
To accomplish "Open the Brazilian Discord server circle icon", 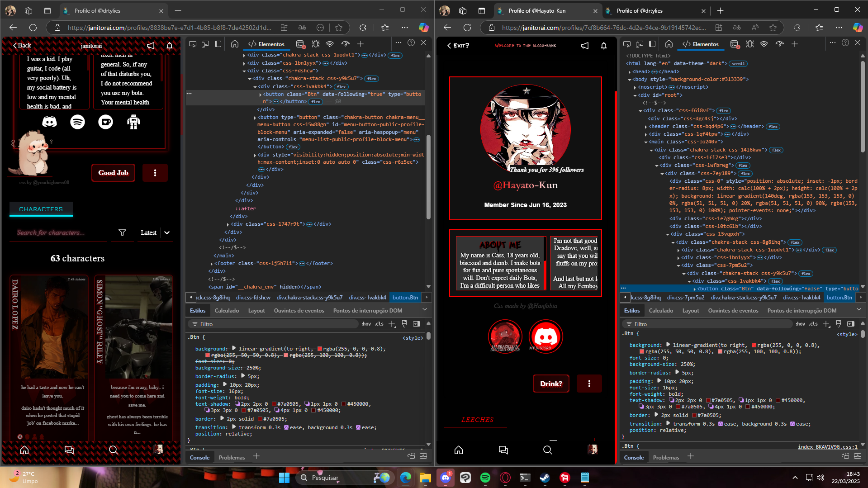I will point(505,336).
